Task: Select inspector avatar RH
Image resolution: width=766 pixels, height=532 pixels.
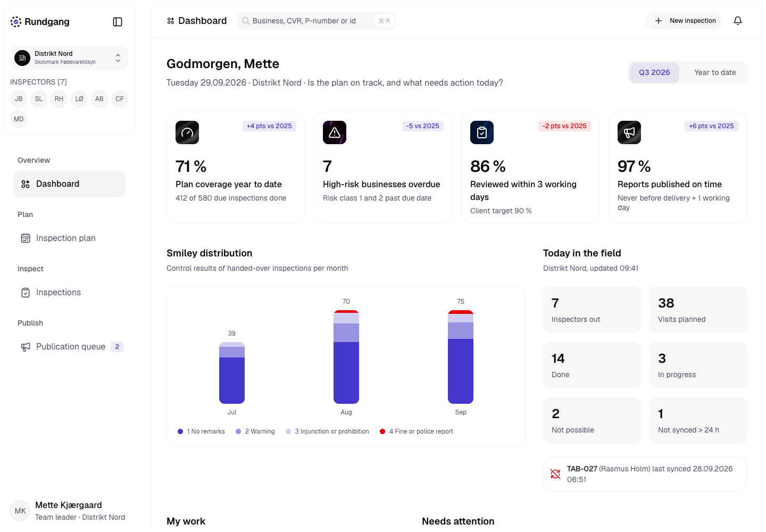Action: click(x=59, y=99)
